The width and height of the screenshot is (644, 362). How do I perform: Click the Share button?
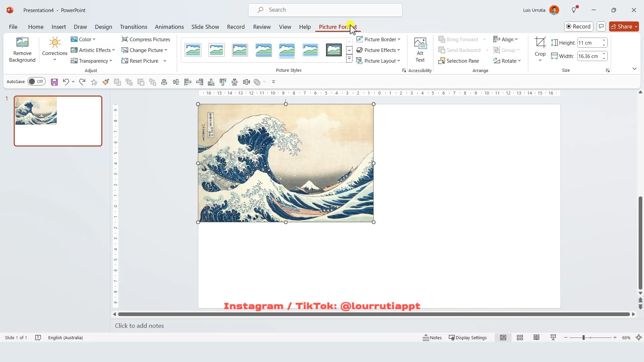coord(624,26)
